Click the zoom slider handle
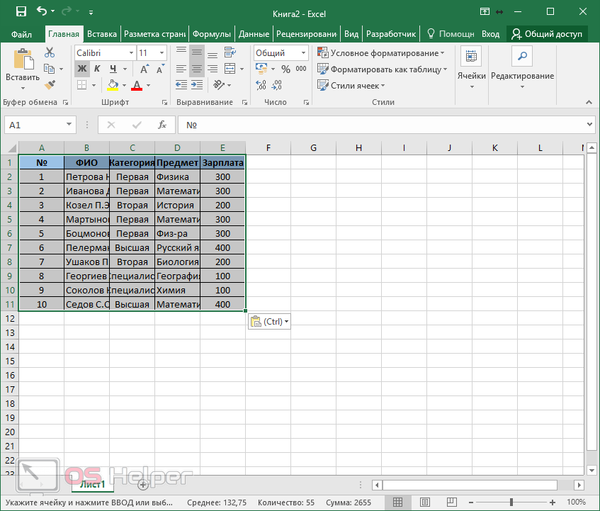 point(511,502)
